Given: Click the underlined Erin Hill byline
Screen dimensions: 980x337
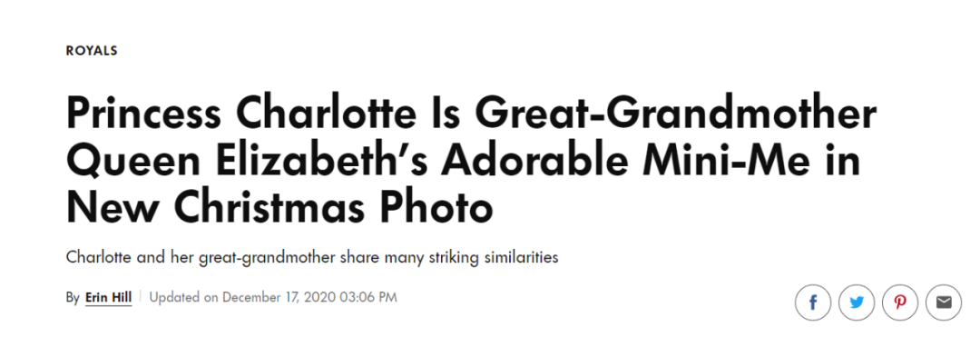Looking at the screenshot, I should click(x=109, y=298).
